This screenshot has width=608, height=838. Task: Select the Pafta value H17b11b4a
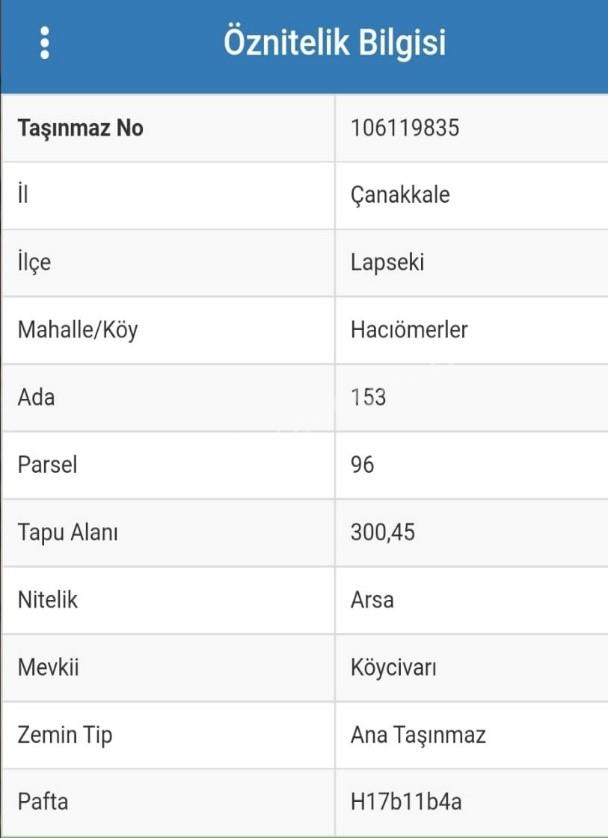pos(406,802)
